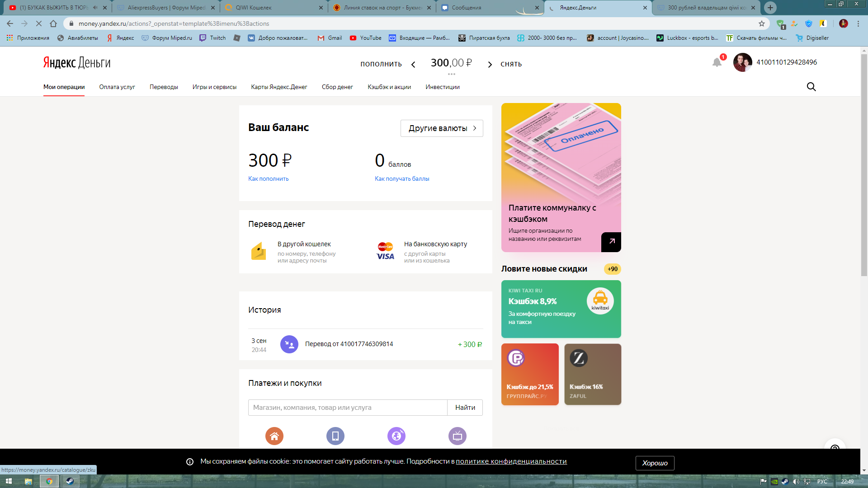
Task: Open the black arrow on utilities banner
Action: tap(611, 242)
